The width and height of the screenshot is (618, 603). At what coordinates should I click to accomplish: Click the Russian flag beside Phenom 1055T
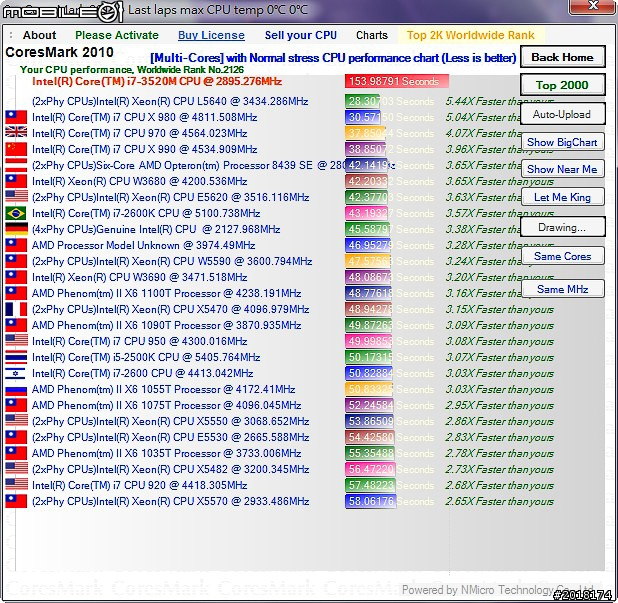[x=16, y=389]
